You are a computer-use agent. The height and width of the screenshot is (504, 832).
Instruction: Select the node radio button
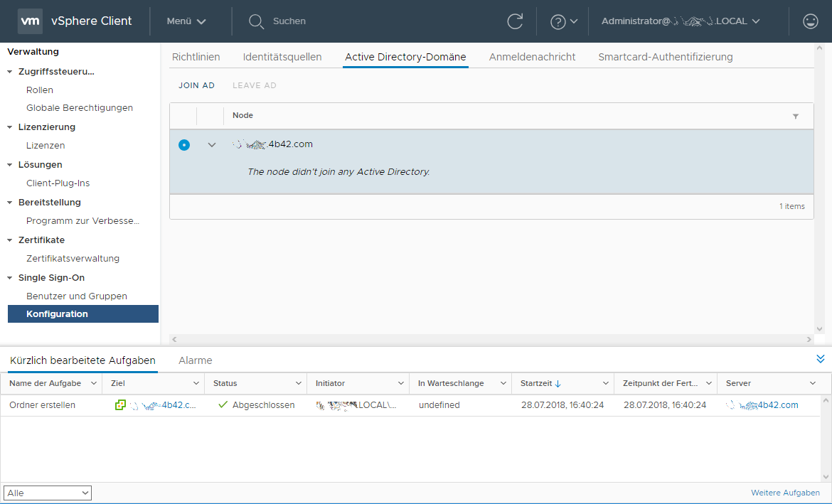click(184, 145)
